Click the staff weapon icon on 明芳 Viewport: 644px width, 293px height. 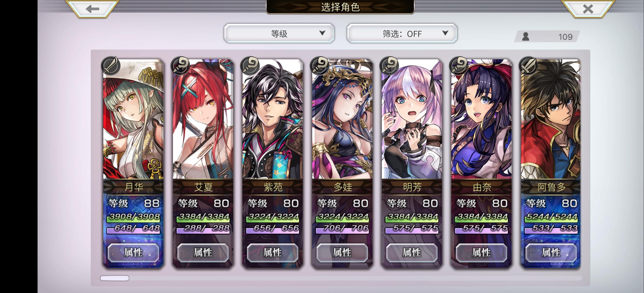[x=389, y=66]
